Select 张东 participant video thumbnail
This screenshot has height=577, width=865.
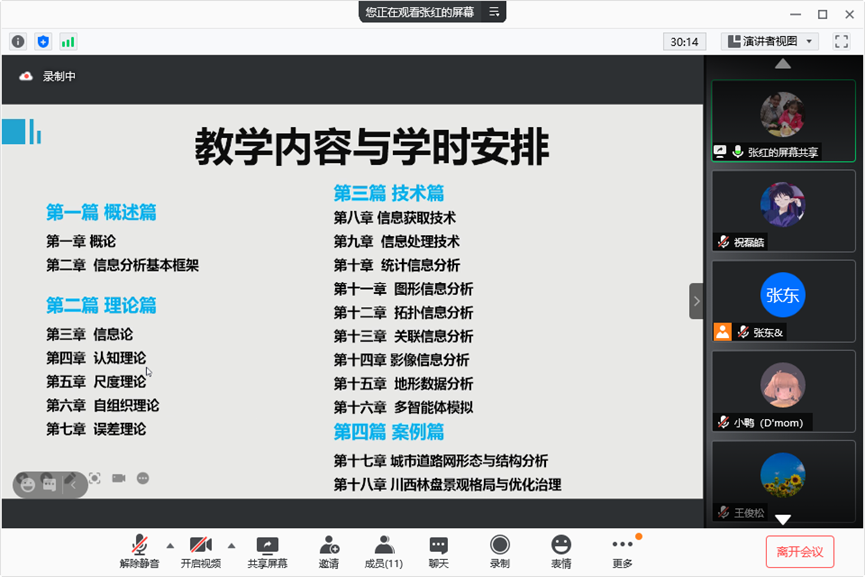click(x=783, y=297)
